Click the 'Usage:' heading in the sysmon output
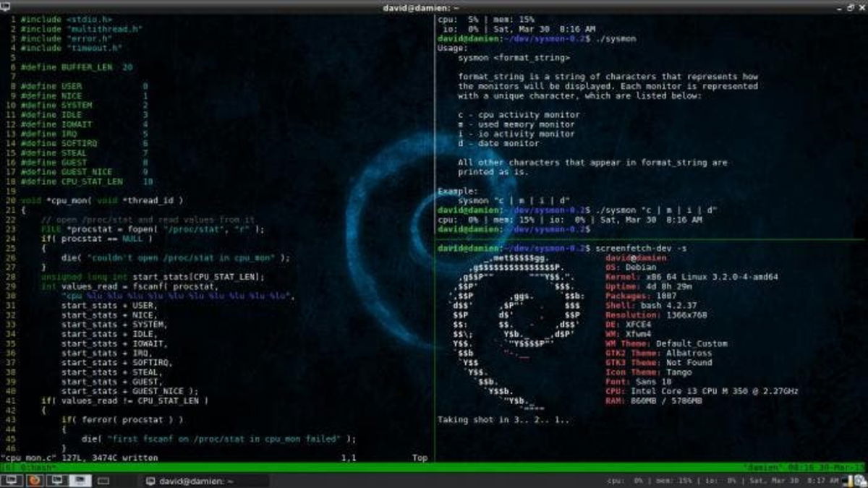 (453, 48)
